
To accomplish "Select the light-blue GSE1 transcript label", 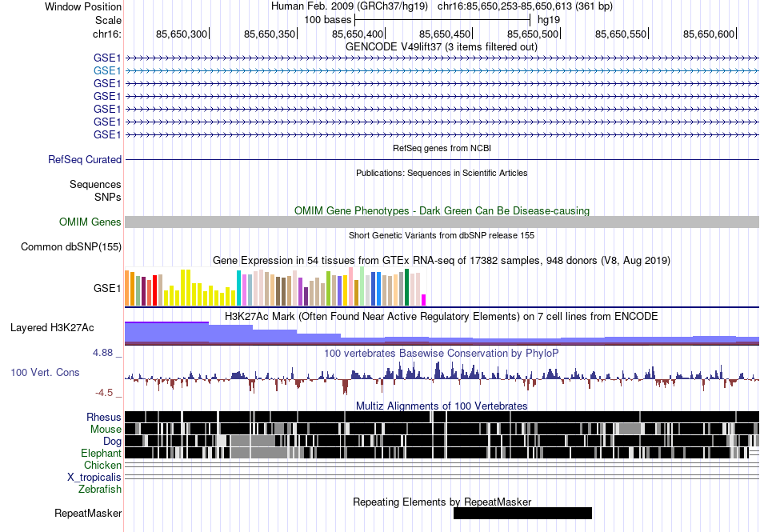I will coord(107,70).
